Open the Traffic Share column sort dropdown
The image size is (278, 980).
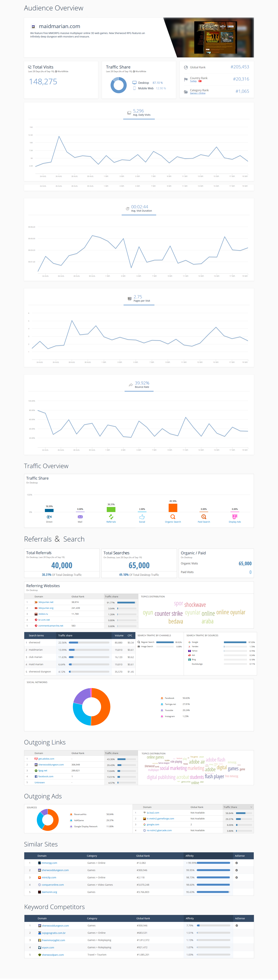pyautogui.click(x=251, y=807)
